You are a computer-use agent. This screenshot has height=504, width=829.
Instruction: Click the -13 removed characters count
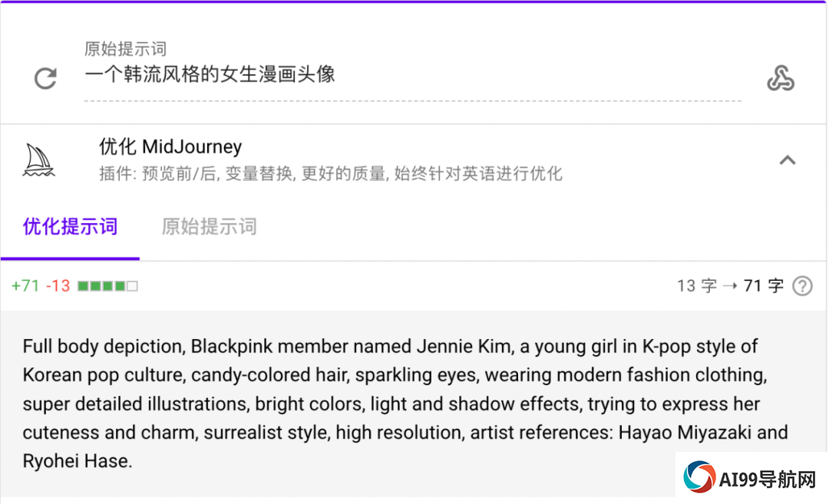[x=58, y=286]
